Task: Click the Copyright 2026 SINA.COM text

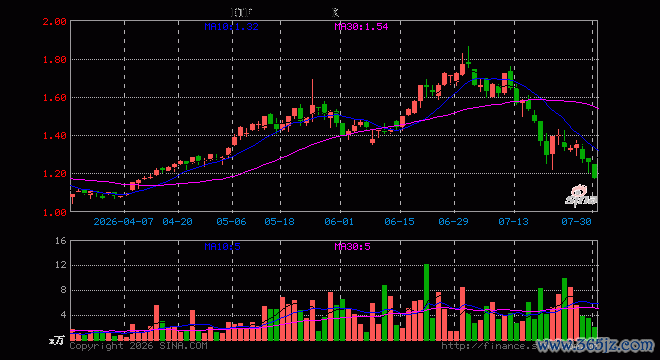Action: pyautogui.click(x=138, y=346)
